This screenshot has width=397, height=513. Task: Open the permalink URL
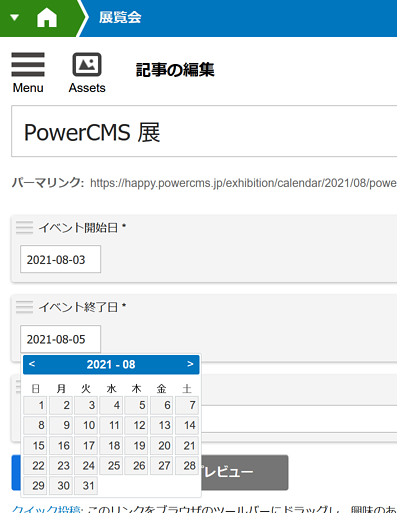[x=243, y=183]
